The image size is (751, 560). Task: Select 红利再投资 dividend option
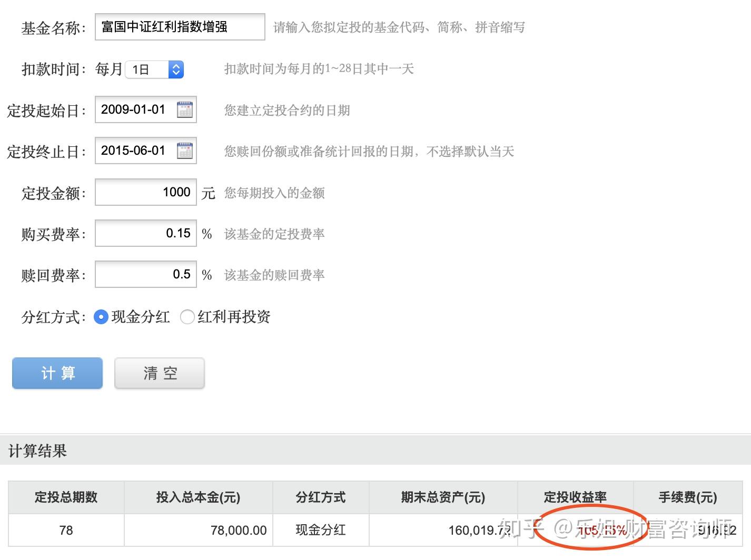click(187, 317)
